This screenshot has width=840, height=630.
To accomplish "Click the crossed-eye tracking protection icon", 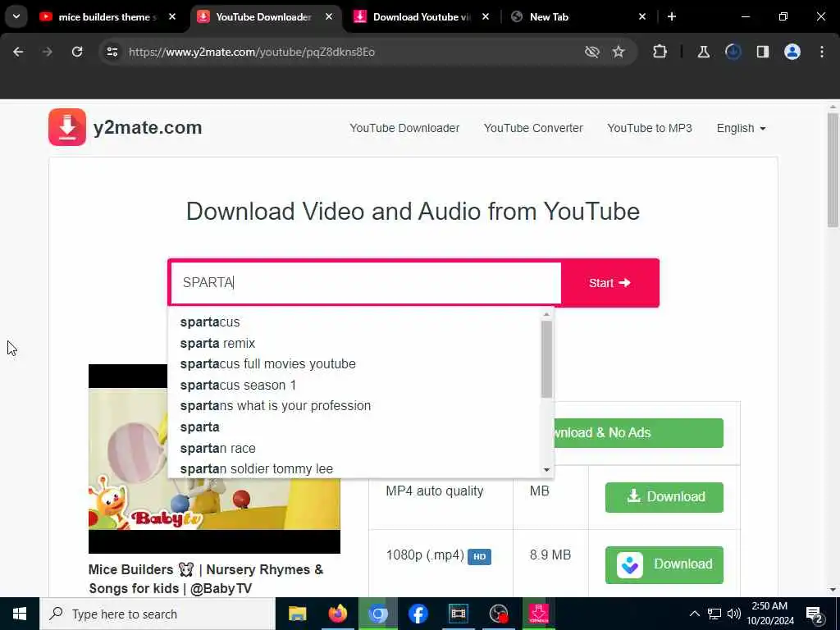I will 592,52.
